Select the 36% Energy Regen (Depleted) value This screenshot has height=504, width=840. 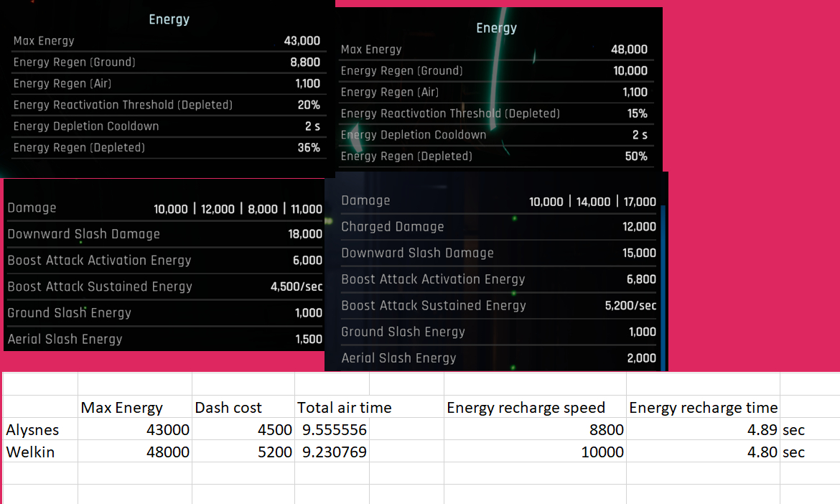(309, 148)
